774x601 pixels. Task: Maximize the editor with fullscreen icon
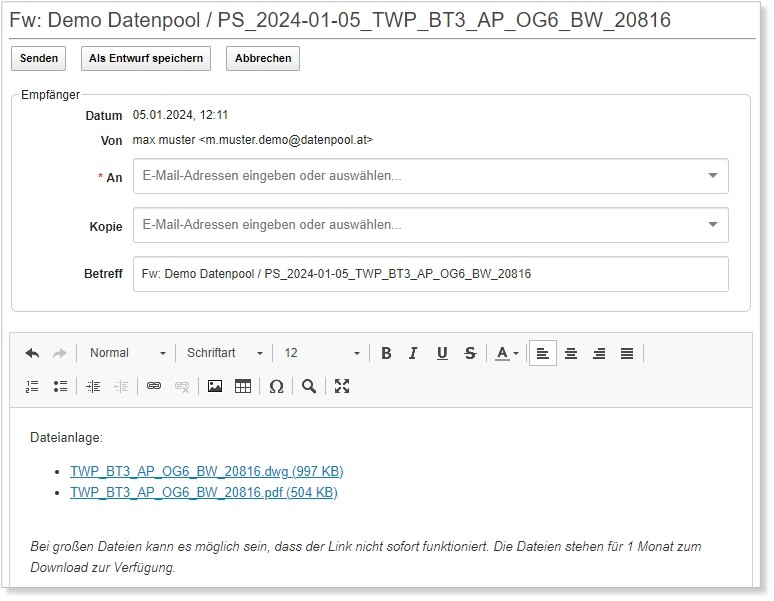tap(342, 386)
